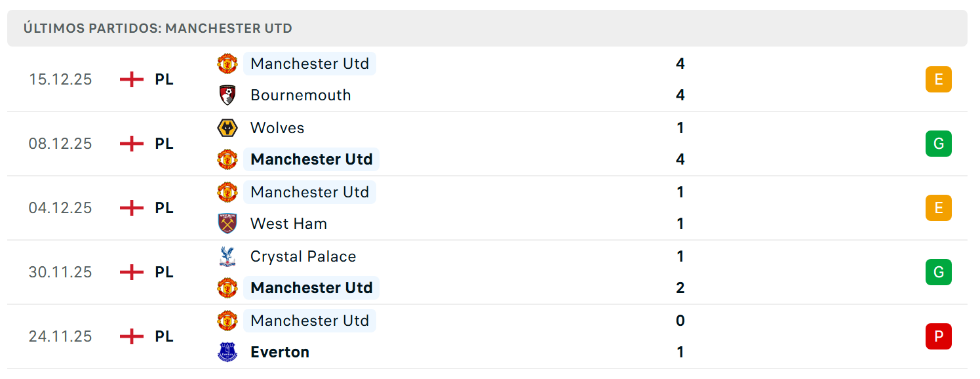
Task: Click the Wolves club crest icon
Action: pos(227,128)
